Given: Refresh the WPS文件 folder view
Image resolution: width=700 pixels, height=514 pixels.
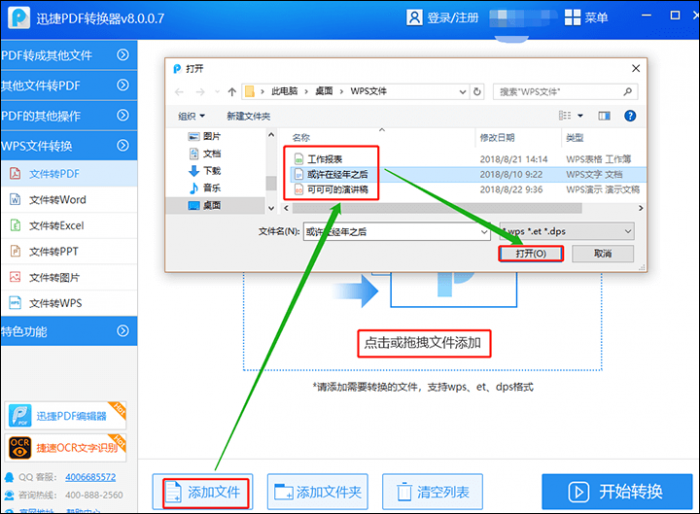Looking at the screenshot, I should tap(477, 92).
